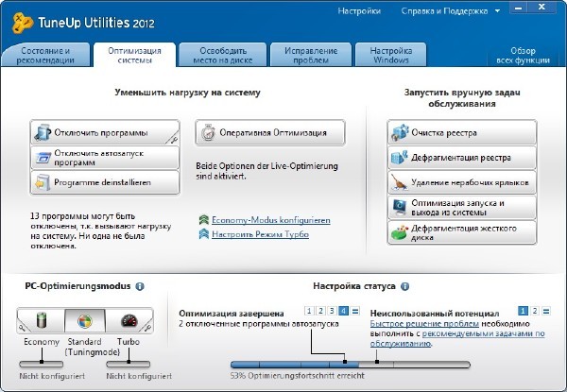Show page 3 of Оптимизация завершена
567x392 pixels.
(332, 311)
